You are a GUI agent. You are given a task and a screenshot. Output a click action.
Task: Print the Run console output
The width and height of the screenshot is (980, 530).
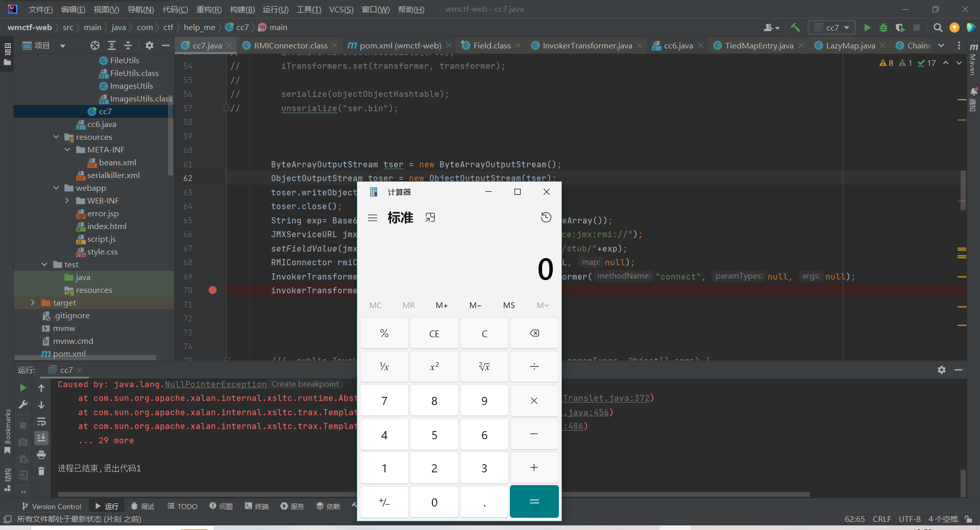[x=41, y=455]
